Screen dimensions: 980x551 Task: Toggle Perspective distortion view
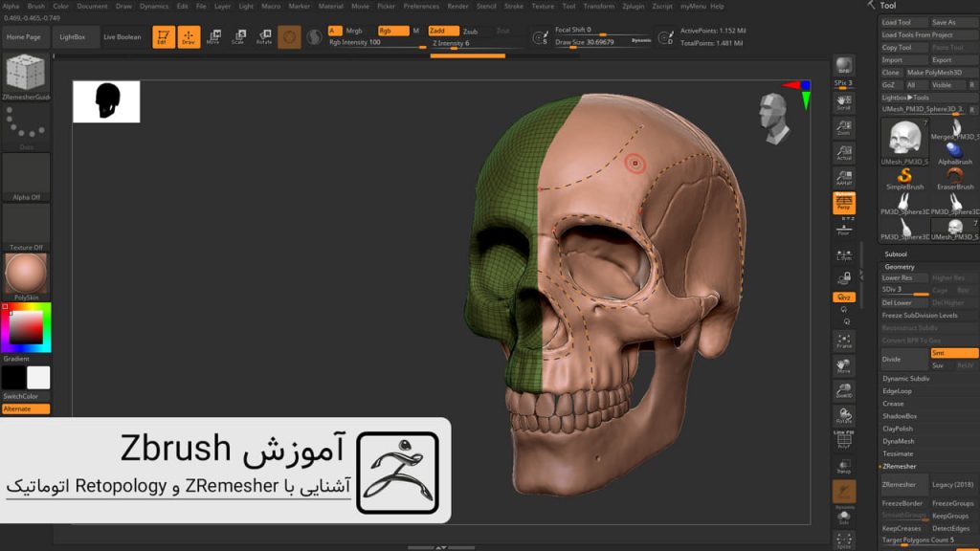point(844,203)
